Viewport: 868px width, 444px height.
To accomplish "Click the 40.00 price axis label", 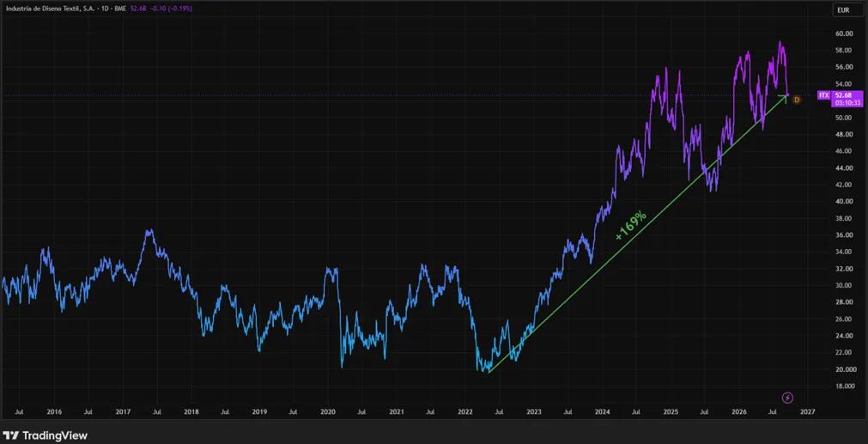I will (844, 202).
